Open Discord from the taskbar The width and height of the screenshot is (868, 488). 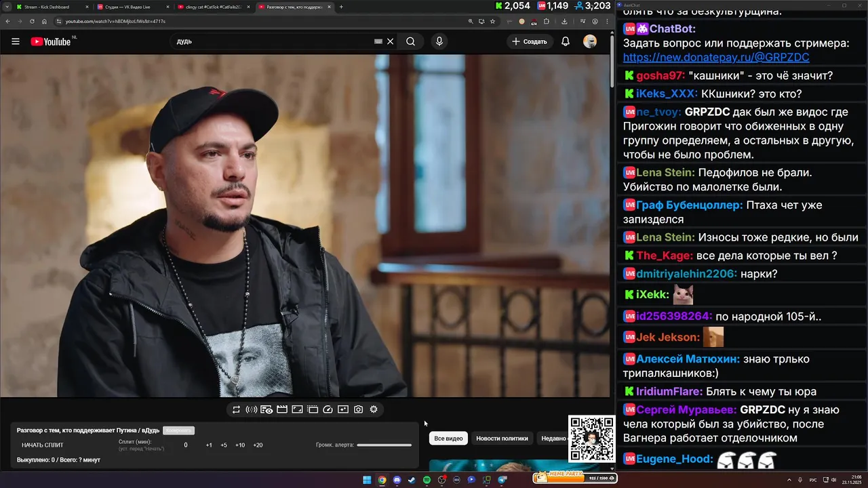point(397,480)
